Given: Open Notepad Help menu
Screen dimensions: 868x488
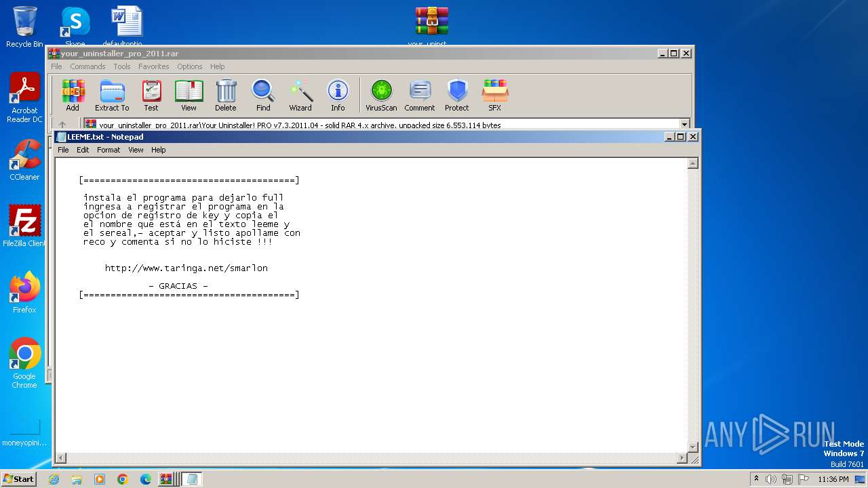Looking at the screenshot, I should (159, 150).
